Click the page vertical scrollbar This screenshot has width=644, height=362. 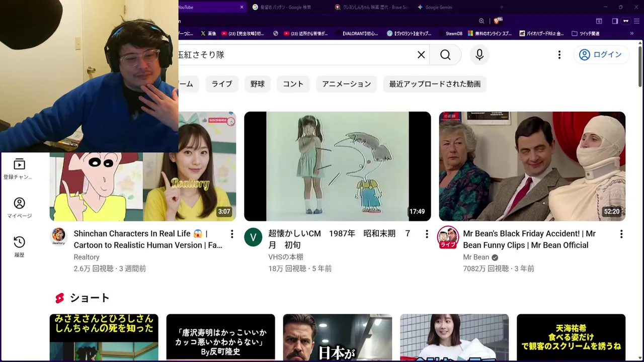pos(640,67)
